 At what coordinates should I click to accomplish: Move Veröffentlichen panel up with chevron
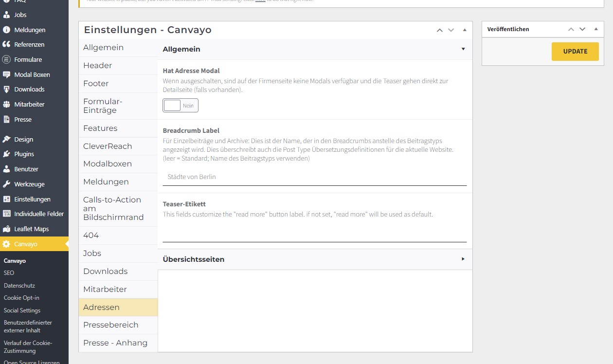pos(571,29)
